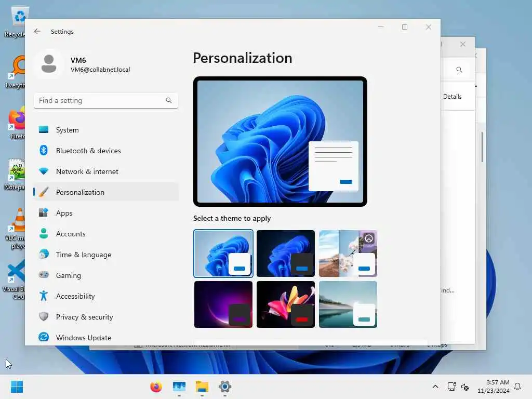Go to Network & internet settings
The image size is (532, 399).
tap(106, 171)
